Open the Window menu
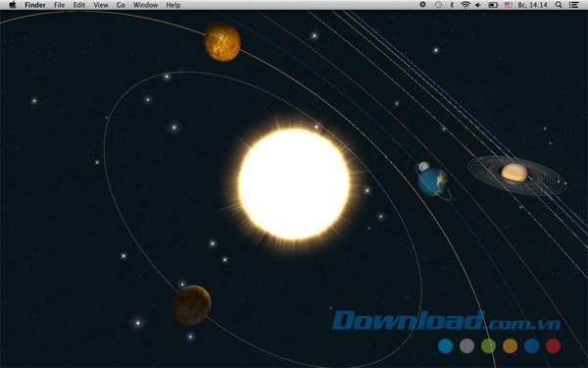The image size is (588, 368). (145, 5)
